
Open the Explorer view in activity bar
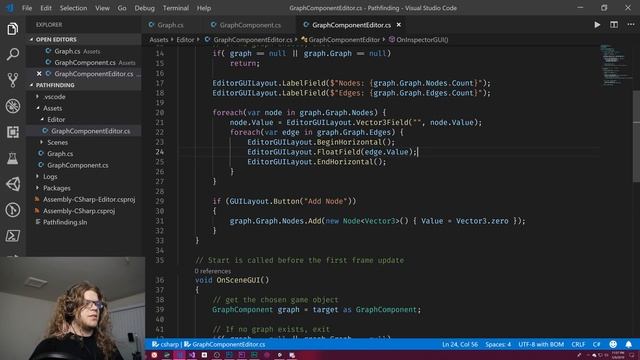[13, 29]
